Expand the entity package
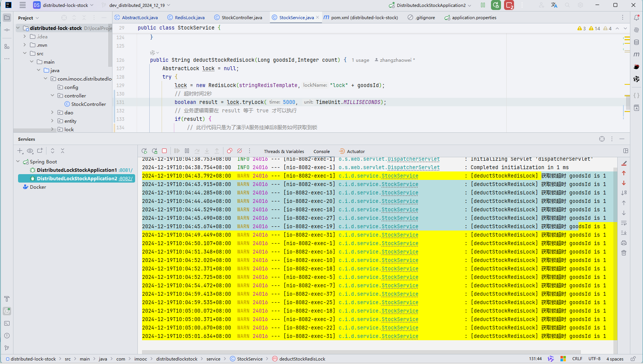The image size is (643, 364). point(52,121)
